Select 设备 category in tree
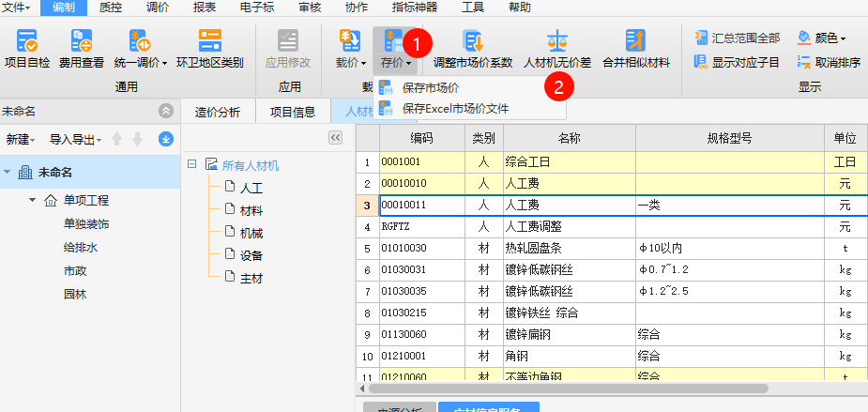Viewport: 868px width, 412px height. point(251,256)
